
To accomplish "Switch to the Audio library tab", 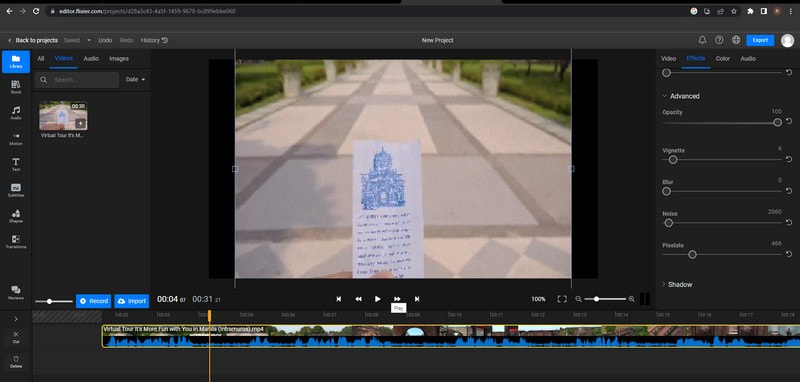I will 91,59.
